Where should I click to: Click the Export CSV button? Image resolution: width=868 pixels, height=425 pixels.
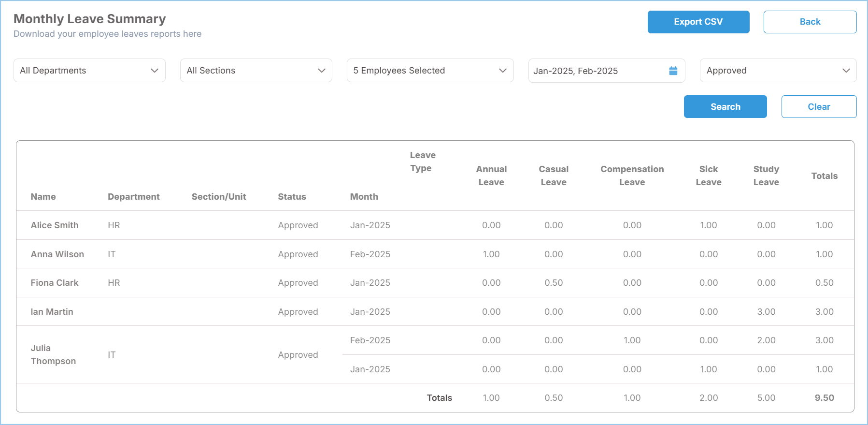click(698, 22)
